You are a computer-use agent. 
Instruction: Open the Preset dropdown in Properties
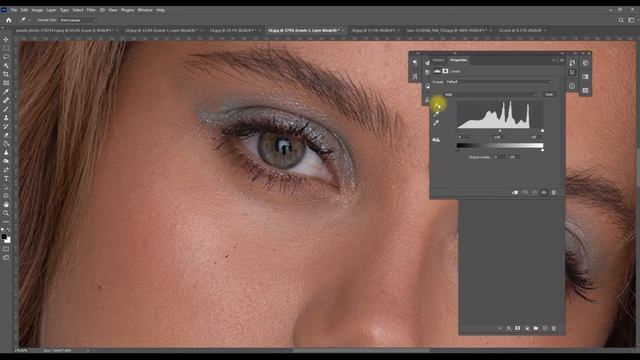(499, 82)
